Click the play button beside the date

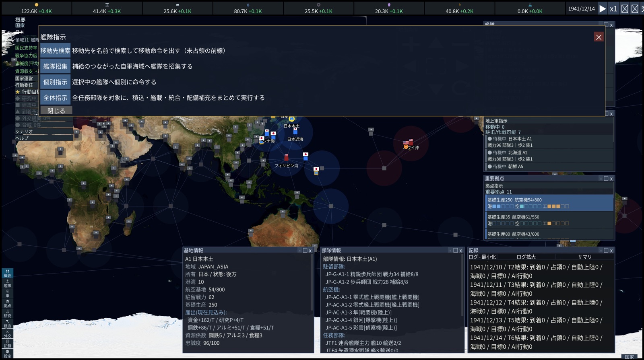click(x=603, y=9)
